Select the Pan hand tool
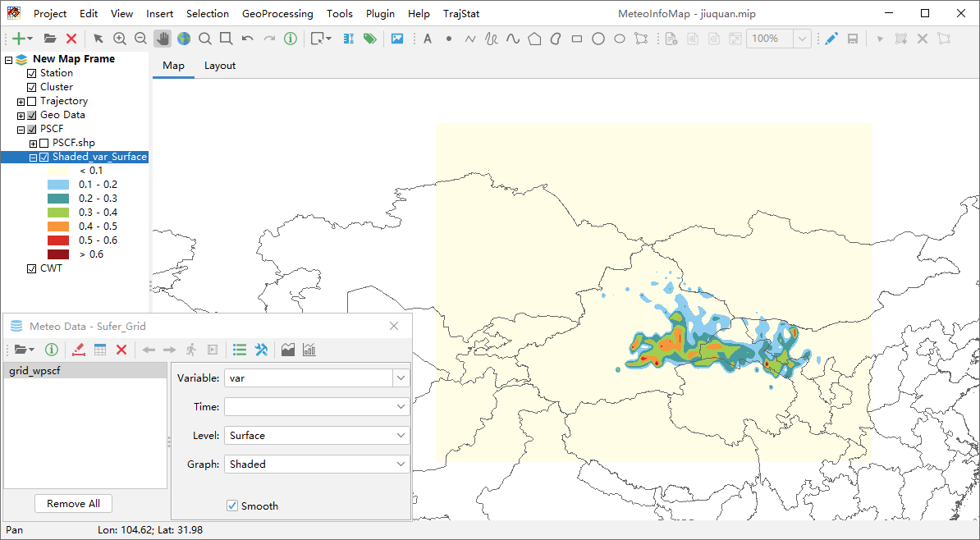The width and height of the screenshot is (980, 540). [x=163, y=39]
